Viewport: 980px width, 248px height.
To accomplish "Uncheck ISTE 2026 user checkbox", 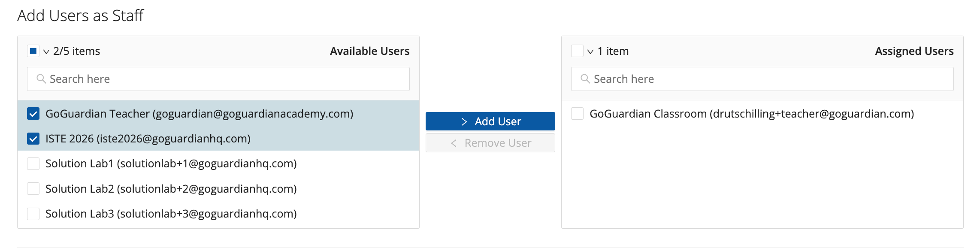I will [33, 139].
